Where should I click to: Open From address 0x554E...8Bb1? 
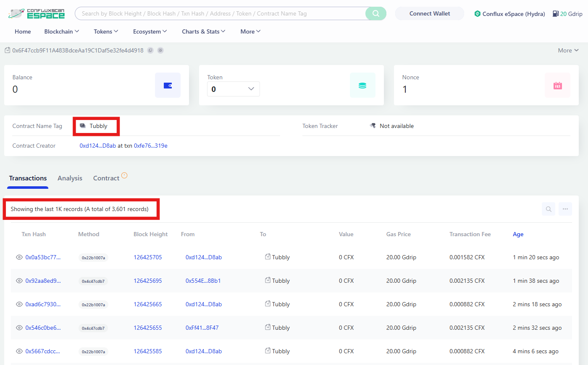click(203, 281)
